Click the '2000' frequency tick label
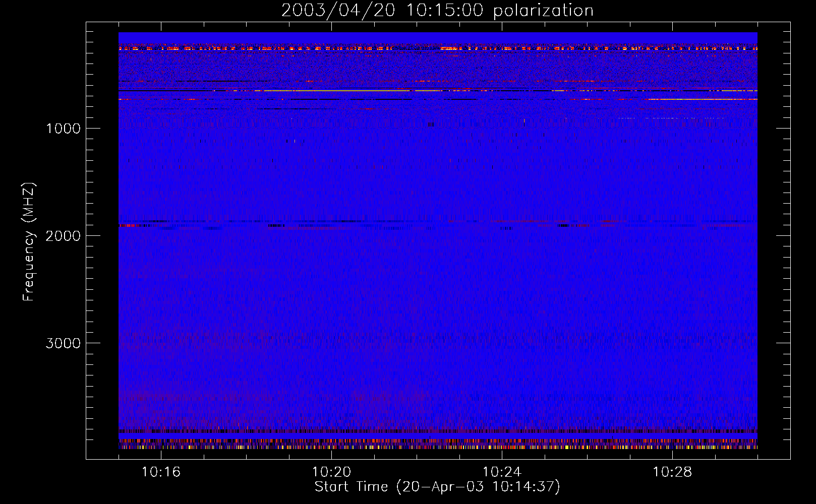This screenshot has height=504, width=816. [x=63, y=236]
